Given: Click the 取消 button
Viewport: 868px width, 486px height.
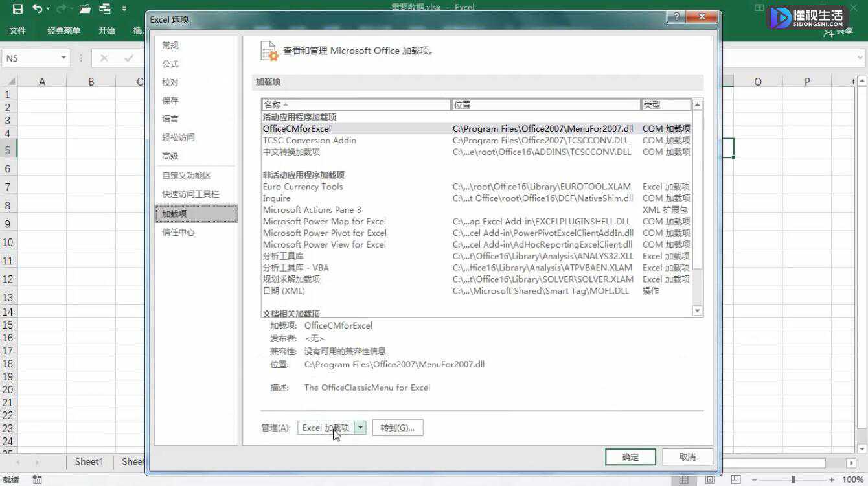Looking at the screenshot, I should click(687, 457).
